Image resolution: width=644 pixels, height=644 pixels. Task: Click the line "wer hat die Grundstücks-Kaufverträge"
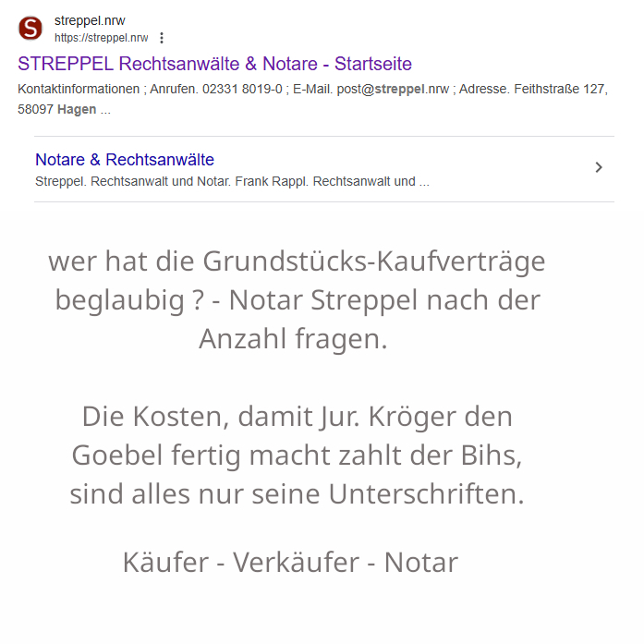point(297,261)
